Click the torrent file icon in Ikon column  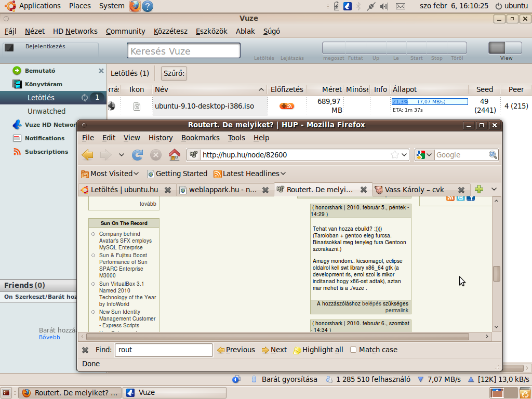pos(137,107)
